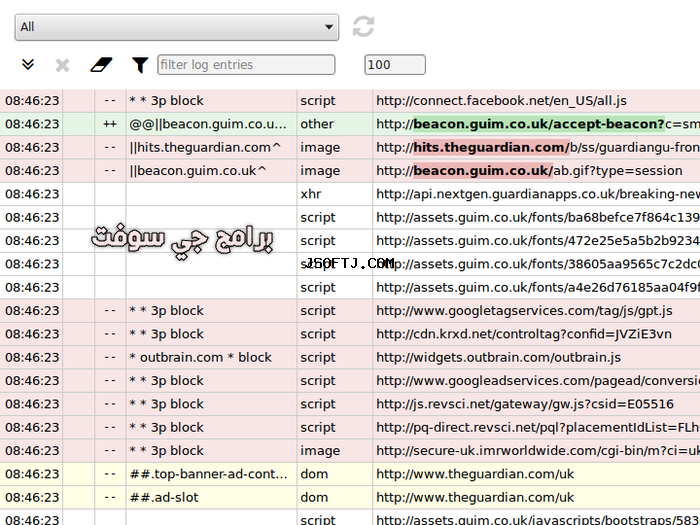Click the ab.gif?type=session URL
The height and width of the screenshot is (525, 700).
pyautogui.click(x=529, y=171)
